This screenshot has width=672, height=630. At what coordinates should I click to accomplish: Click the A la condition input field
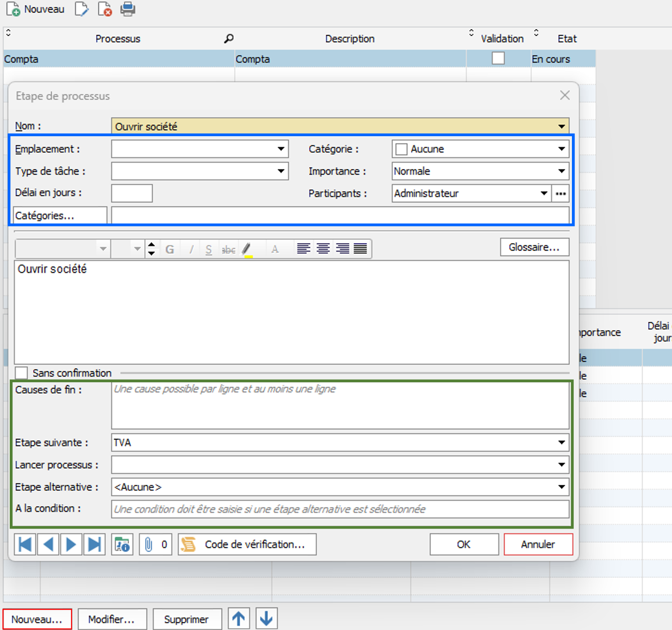pyautogui.click(x=340, y=509)
